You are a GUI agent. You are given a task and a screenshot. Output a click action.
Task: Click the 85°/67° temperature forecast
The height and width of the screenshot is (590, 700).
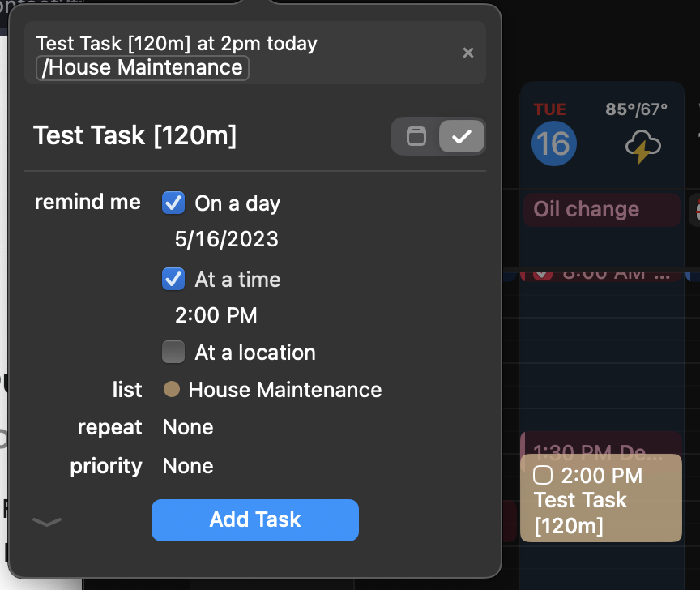[x=636, y=109]
